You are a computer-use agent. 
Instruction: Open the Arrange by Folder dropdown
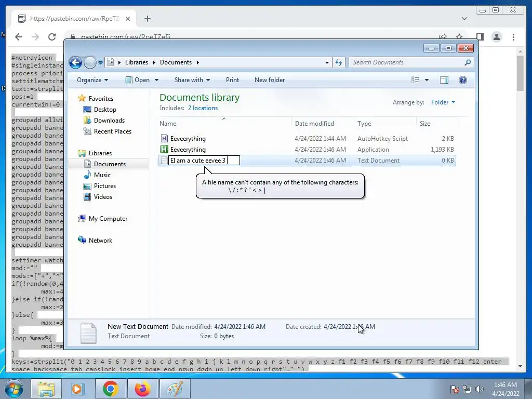point(443,102)
